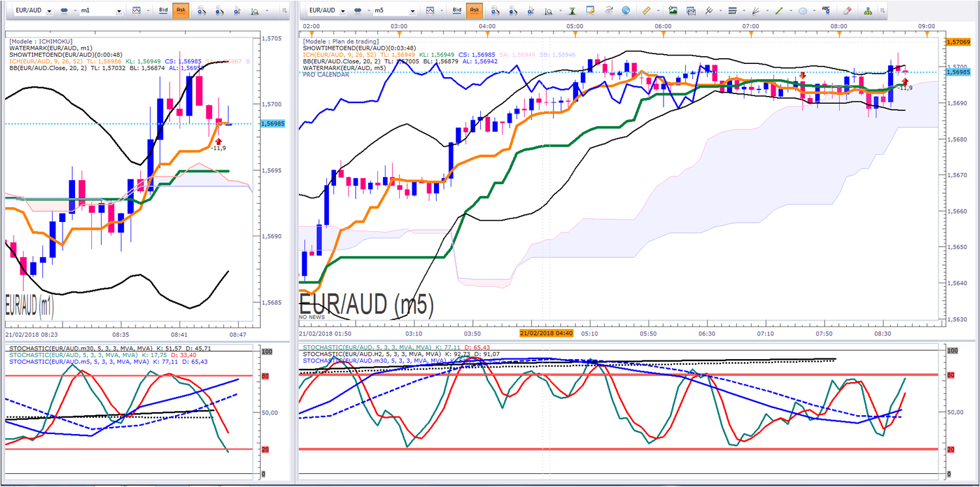
Task: Select the eraser tool
Action: (847, 10)
